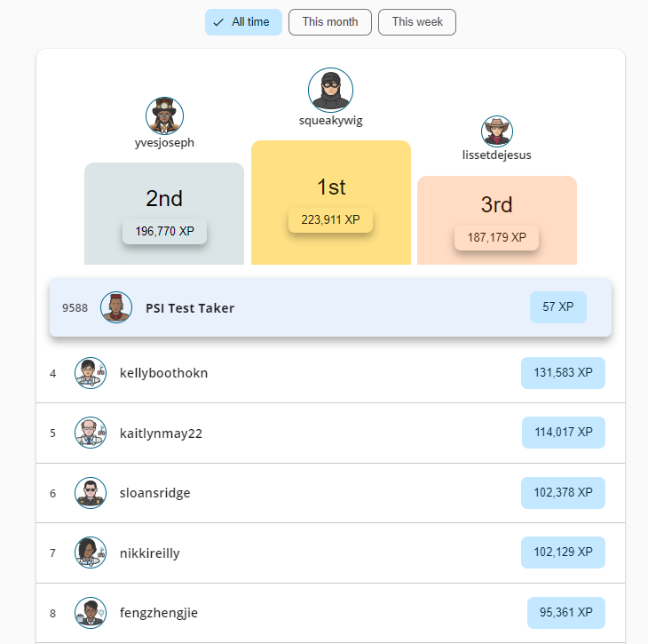Image resolution: width=648 pixels, height=644 pixels.
Task: Click kaitlynmay22's 114,017 XP badge
Action: 564,433
